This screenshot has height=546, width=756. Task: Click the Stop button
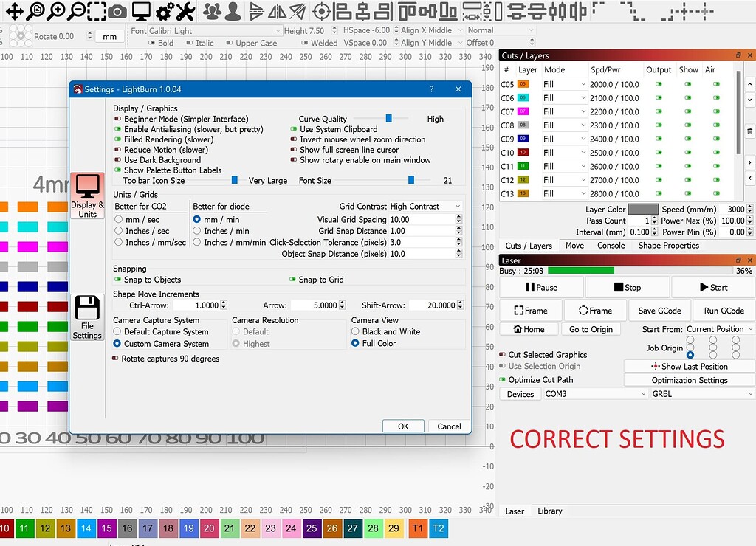pyautogui.click(x=628, y=287)
